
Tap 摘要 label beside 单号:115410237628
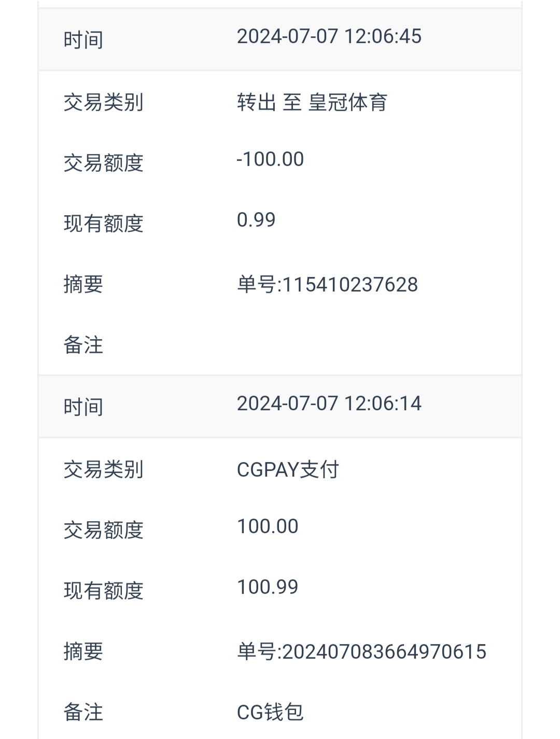coord(83,285)
